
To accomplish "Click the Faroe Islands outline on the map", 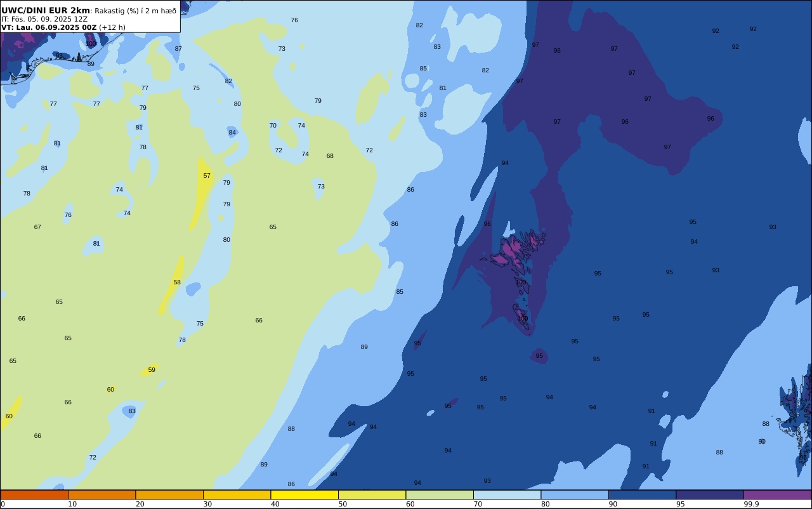I will pyautogui.click(x=514, y=279).
